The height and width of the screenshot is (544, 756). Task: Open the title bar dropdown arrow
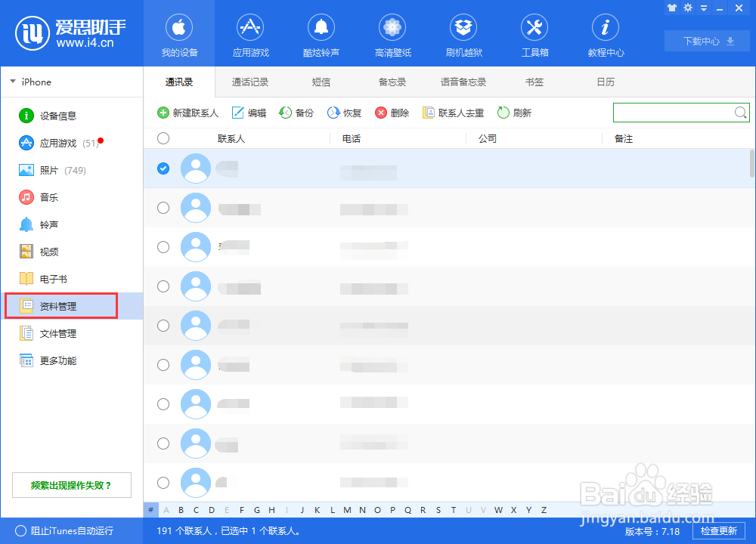tap(704, 8)
